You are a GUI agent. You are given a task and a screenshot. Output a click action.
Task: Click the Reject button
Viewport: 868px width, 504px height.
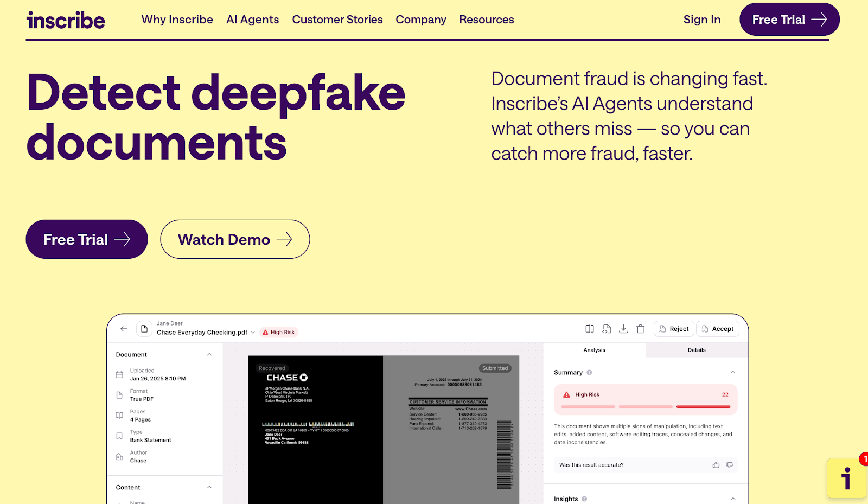pos(674,329)
